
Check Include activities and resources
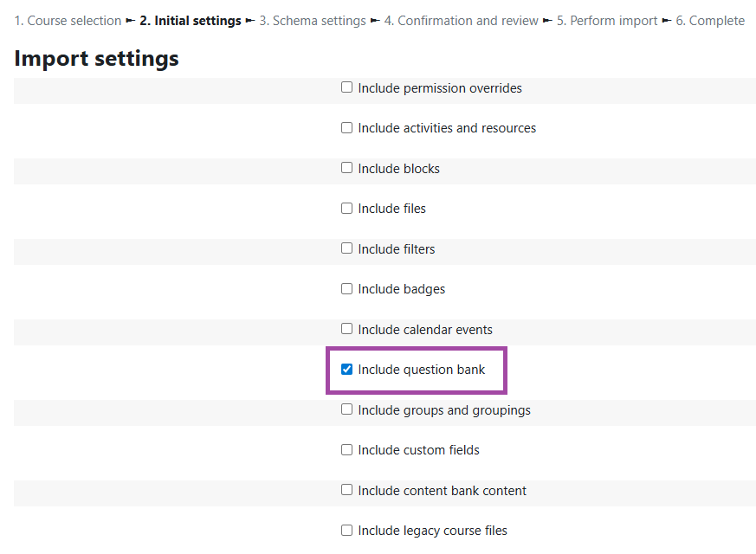pyautogui.click(x=346, y=127)
